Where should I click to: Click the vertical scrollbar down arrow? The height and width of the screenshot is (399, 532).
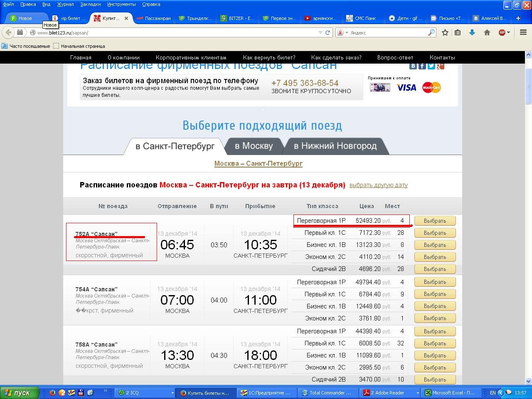[x=528, y=381]
